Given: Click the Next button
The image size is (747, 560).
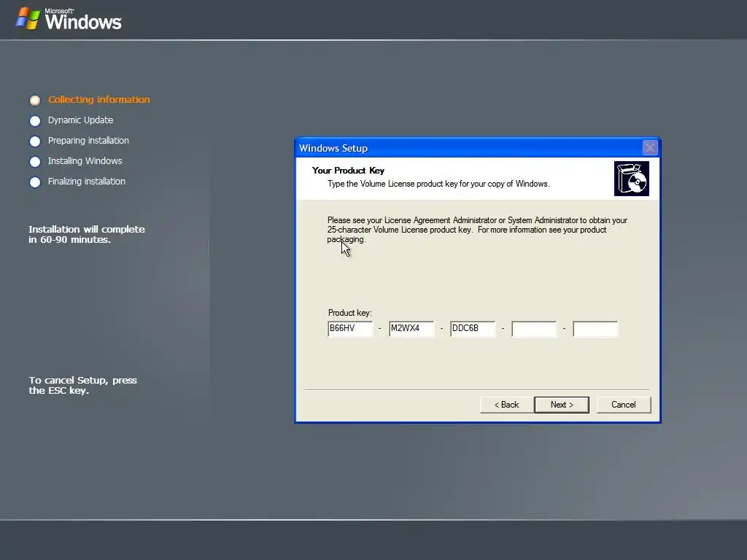Looking at the screenshot, I should pyautogui.click(x=562, y=405).
